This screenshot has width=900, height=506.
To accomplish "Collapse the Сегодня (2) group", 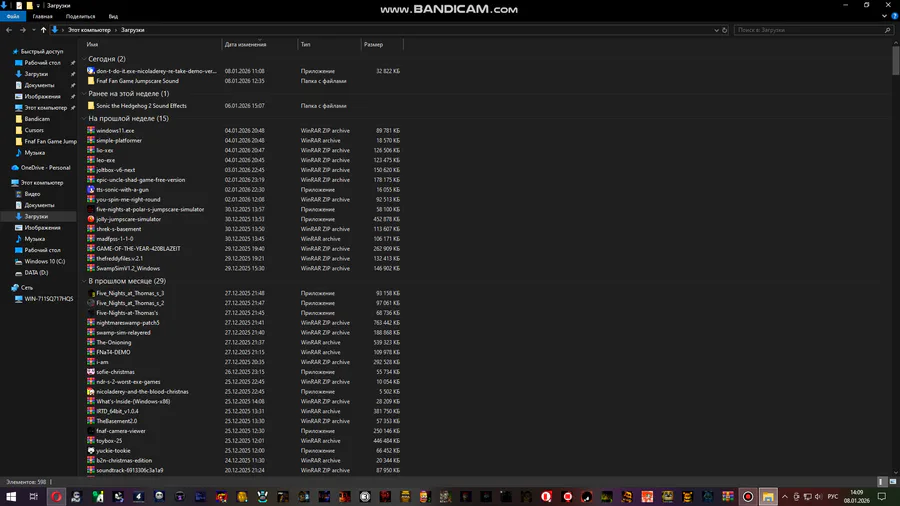I will click(84, 59).
